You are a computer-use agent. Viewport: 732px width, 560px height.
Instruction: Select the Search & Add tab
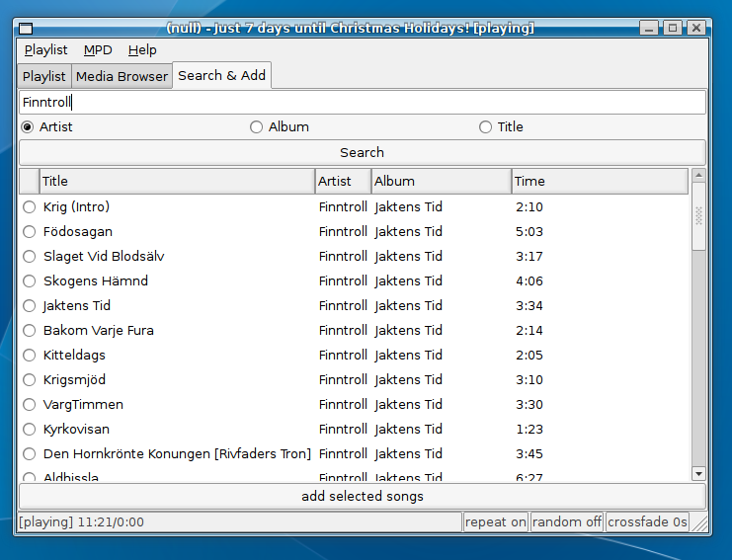[221, 75]
